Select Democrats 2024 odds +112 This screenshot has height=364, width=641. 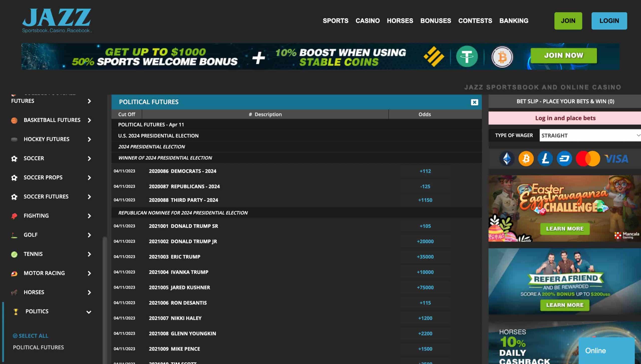425,171
